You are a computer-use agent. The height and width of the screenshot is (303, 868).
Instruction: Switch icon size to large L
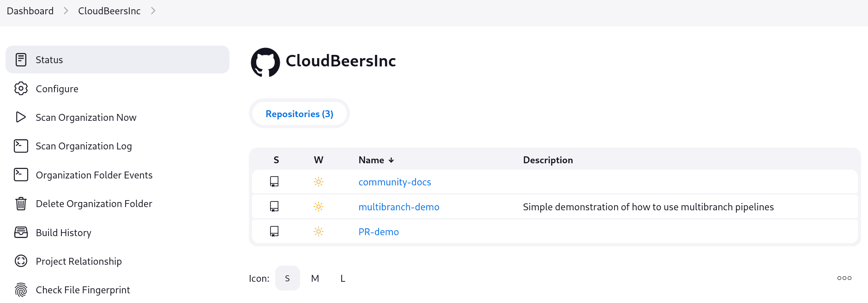point(343,278)
